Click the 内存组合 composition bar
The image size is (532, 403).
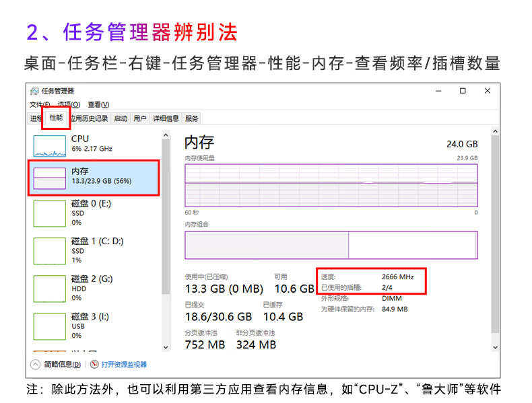(x=331, y=246)
